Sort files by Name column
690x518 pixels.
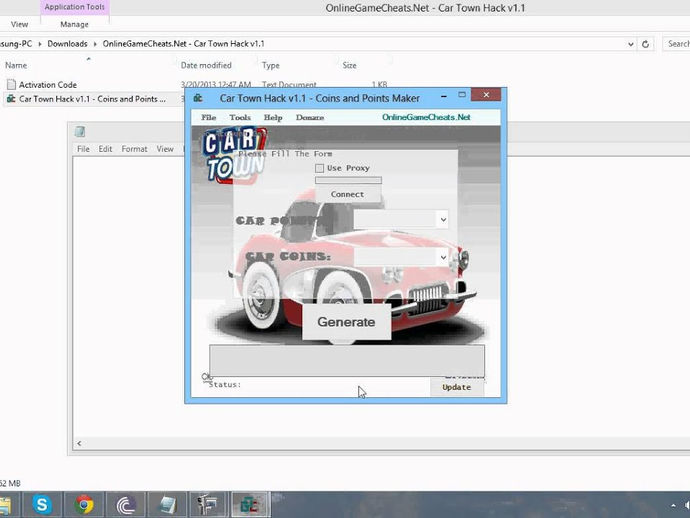pyautogui.click(x=16, y=65)
